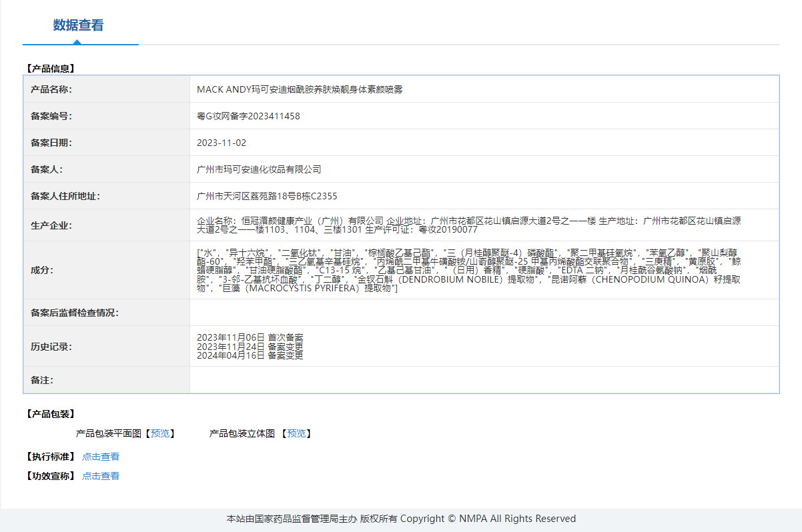Select the 数据查看 tab
802x532 pixels.
coord(79,25)
